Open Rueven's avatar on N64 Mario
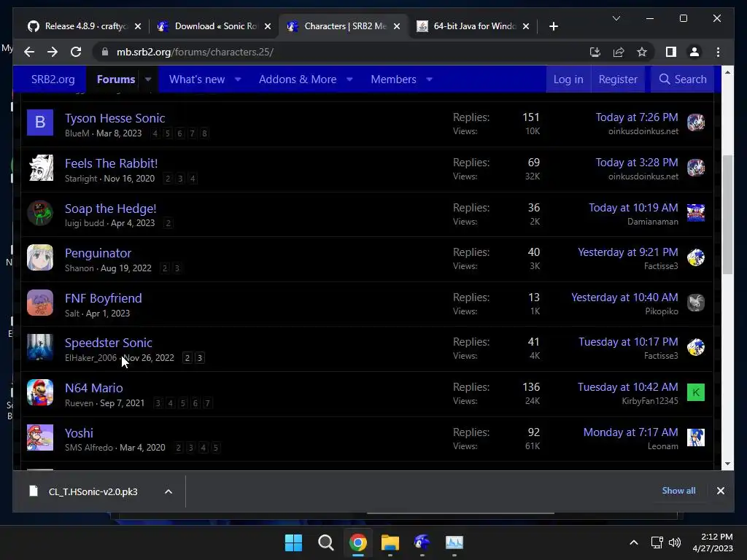The width and height of the screenshot is (747, 560). 40,392
